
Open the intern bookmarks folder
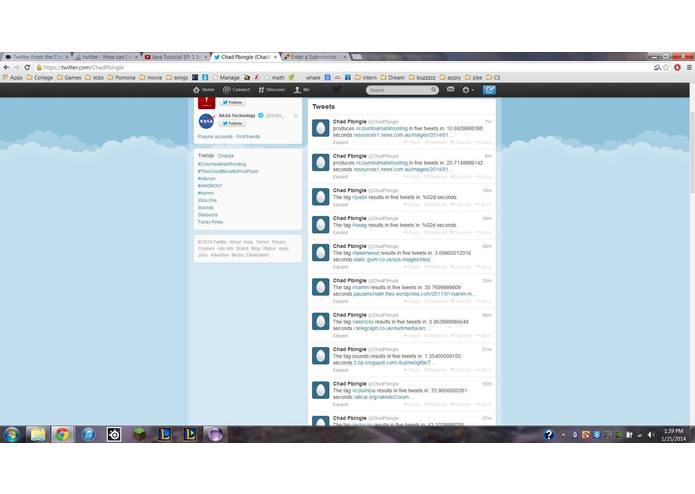click(x=366, y=78)
